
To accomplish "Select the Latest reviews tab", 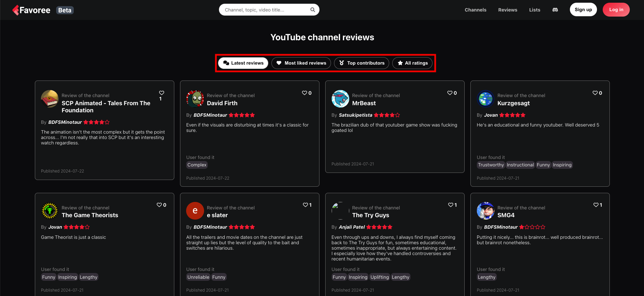I will coord(243,63).
